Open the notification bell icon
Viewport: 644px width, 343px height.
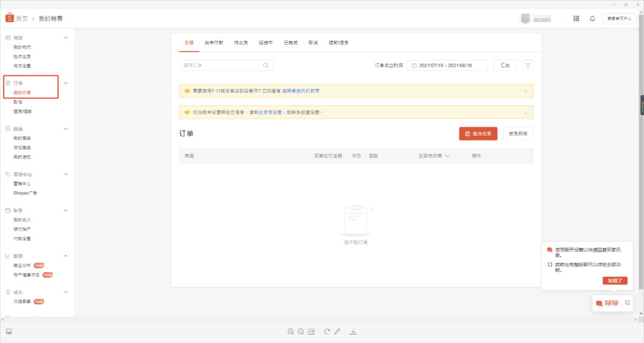[x=592, y=18]
